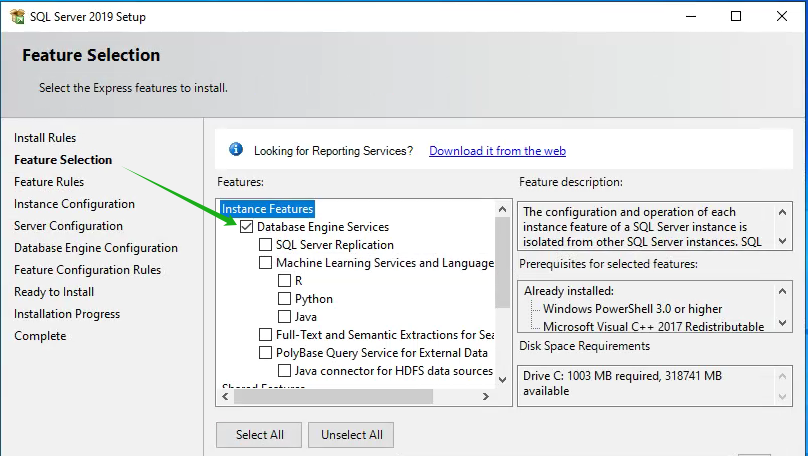
Task: Minimize the SQL Server Setup window
Action: click(x=691, y=16)
